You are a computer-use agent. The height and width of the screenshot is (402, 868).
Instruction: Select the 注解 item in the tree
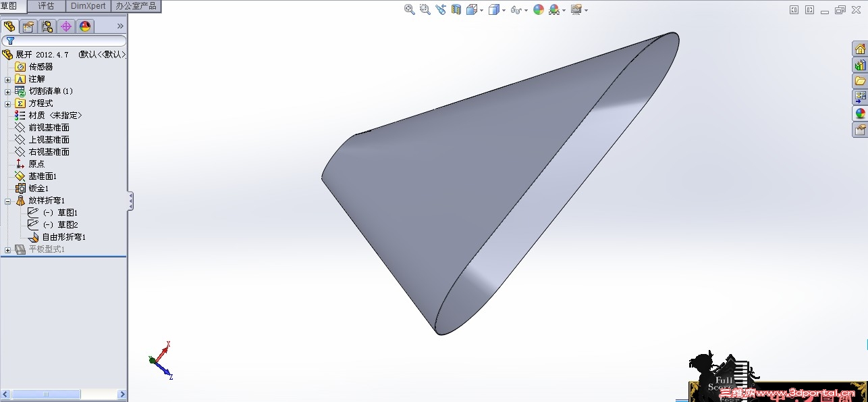30,78
